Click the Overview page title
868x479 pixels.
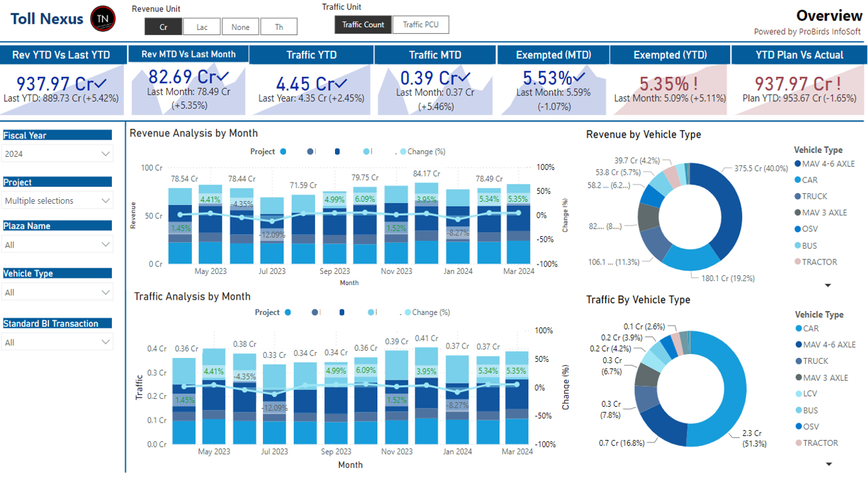click(829, 16)
